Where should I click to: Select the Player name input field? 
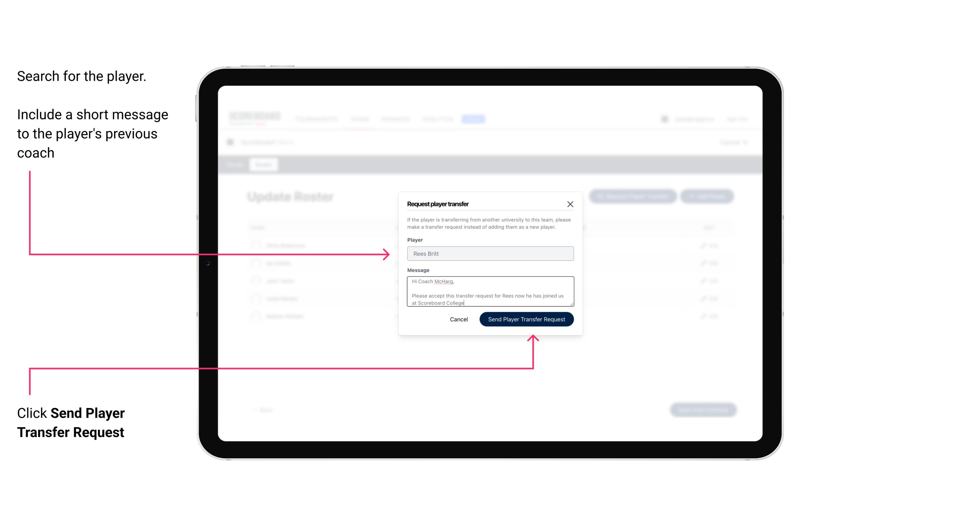click(489, 254)
